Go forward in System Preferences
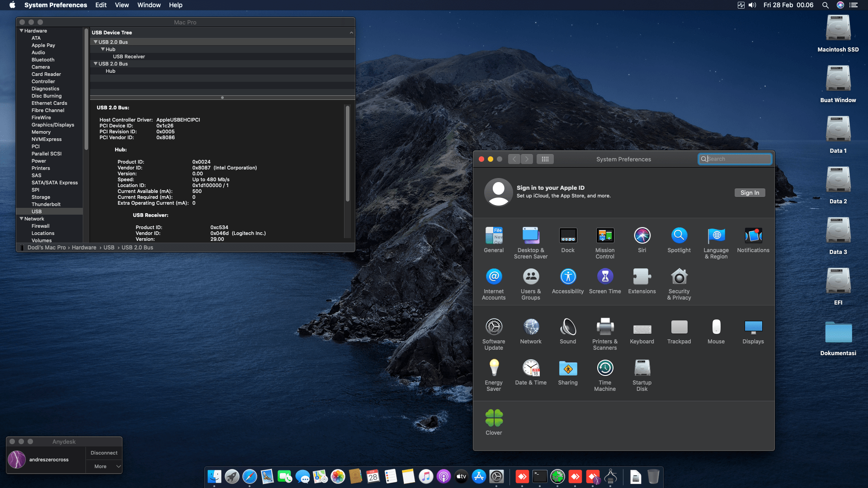 coord(527,159)
